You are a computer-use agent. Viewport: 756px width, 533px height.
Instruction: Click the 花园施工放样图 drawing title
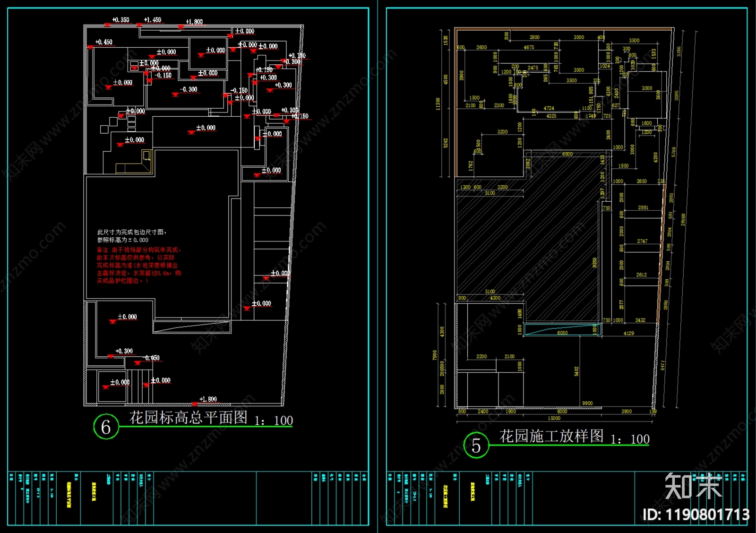coord(551,436)
